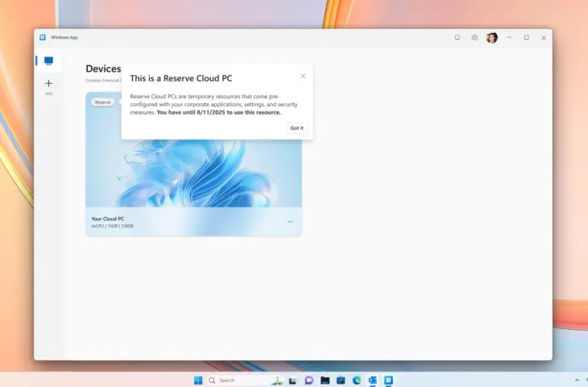The height and width of the screenshot is (387, 588).
Task: Click the Windows App logo in title bar
Action: coord(43,37)
